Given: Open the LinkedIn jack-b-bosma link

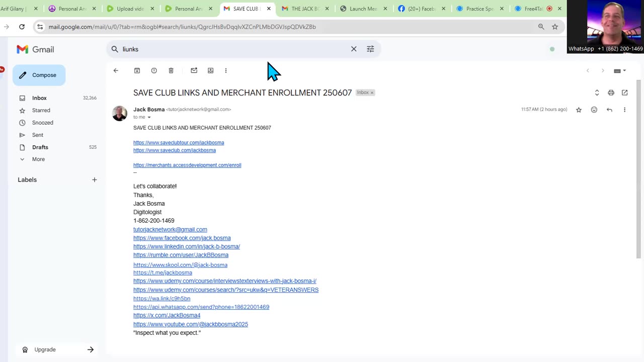Looking at the screenshot, I should tap(187, 247).
